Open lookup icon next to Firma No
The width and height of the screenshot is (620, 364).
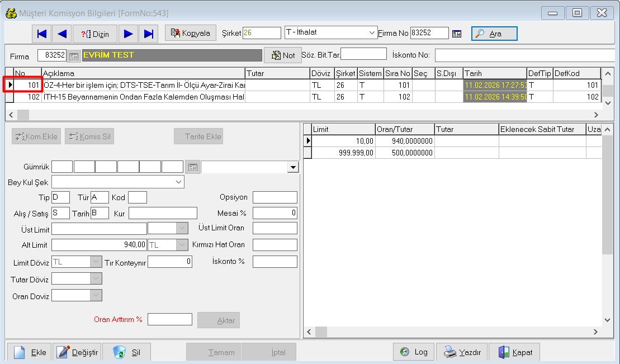[457, 34]
